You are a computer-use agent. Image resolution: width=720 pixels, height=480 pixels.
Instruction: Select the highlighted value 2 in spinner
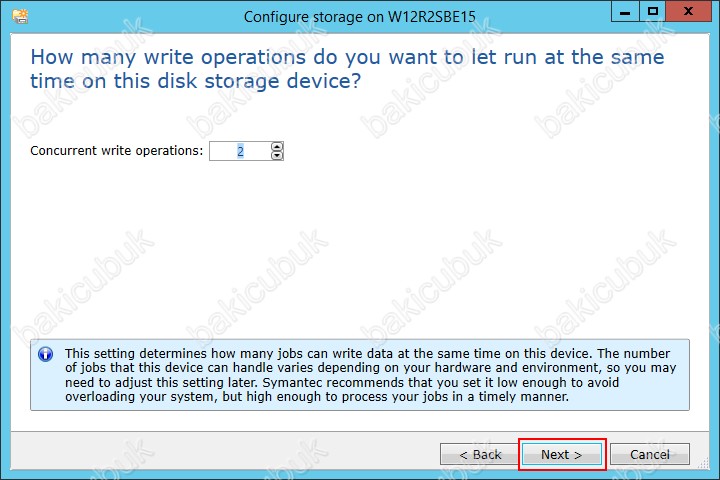(240, 151)
